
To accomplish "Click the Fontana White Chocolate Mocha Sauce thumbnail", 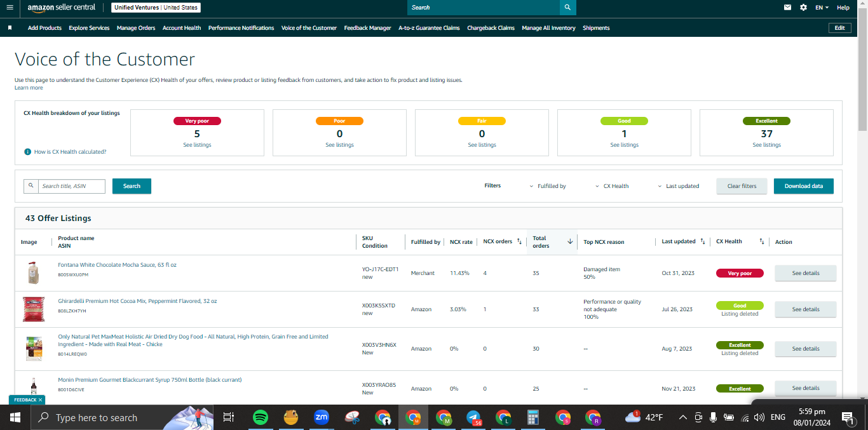I will [34, 273].
